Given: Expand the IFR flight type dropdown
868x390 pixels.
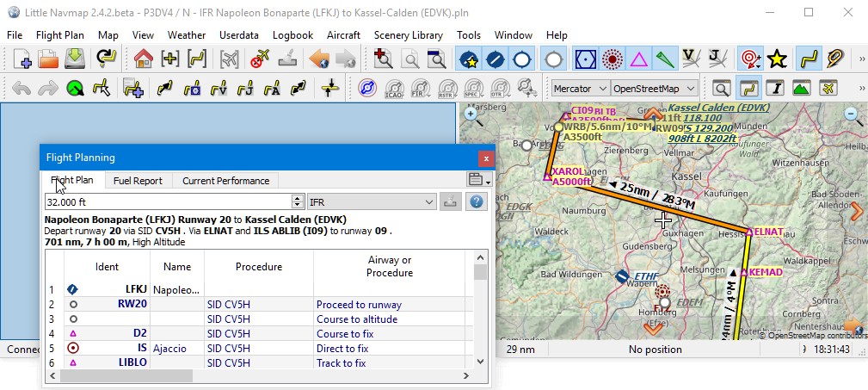Looking at the screenshot, I should pyautogui.click(x=372, y=202).
